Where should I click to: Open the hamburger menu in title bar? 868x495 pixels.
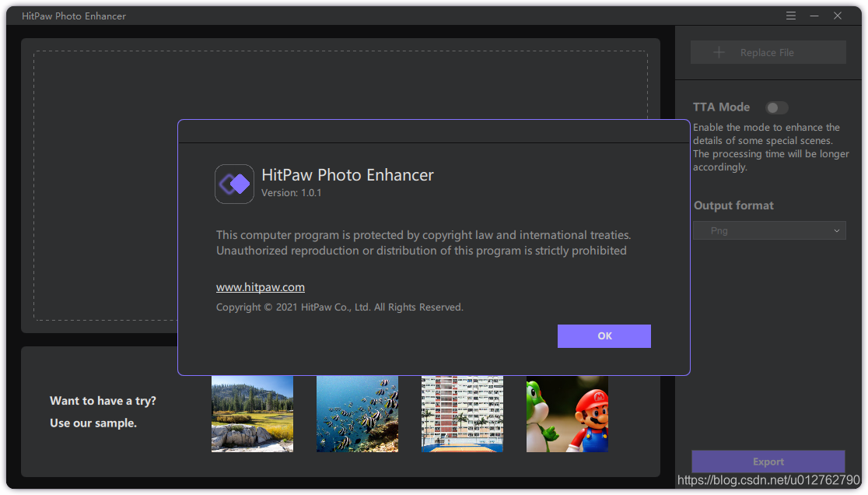[790, 16]
